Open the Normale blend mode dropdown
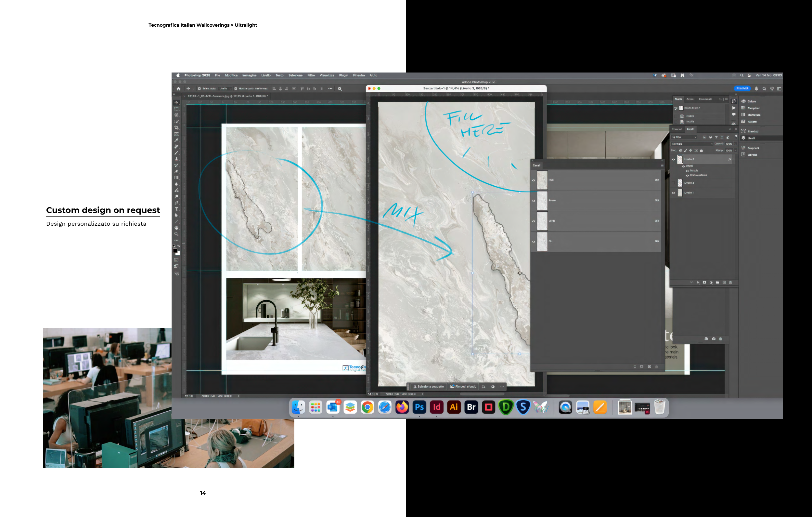This screenshot has height=517, width=812. [692, 144]
